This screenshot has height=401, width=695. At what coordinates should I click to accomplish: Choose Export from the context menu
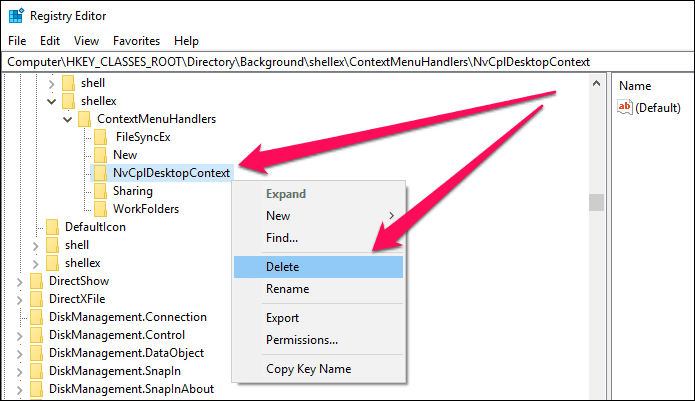(x=318, y=318)
